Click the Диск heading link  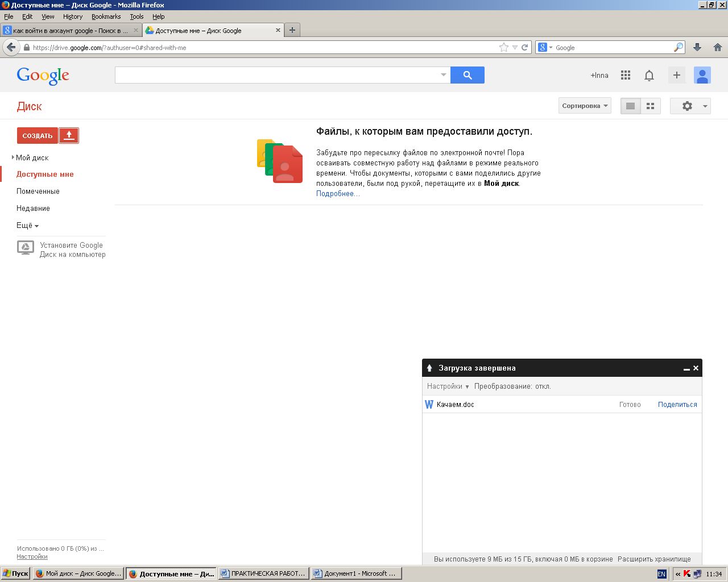[30, 106]
